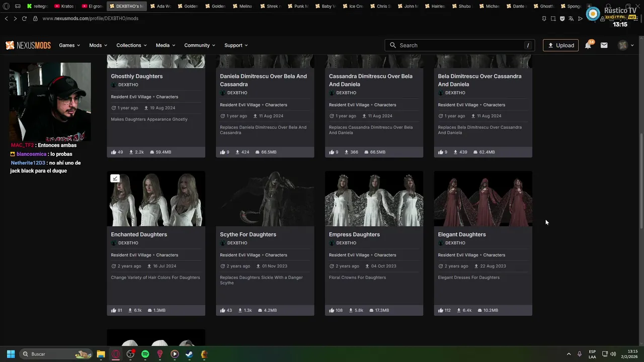Click the user avatar icon
The width and height of the screenshot is (644, 362).
(623, 45)
